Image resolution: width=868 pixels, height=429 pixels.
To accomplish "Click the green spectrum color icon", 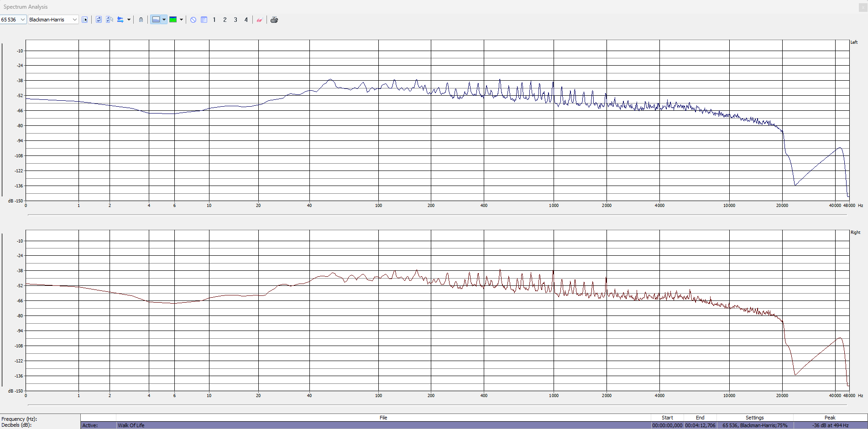I will 173,20.
